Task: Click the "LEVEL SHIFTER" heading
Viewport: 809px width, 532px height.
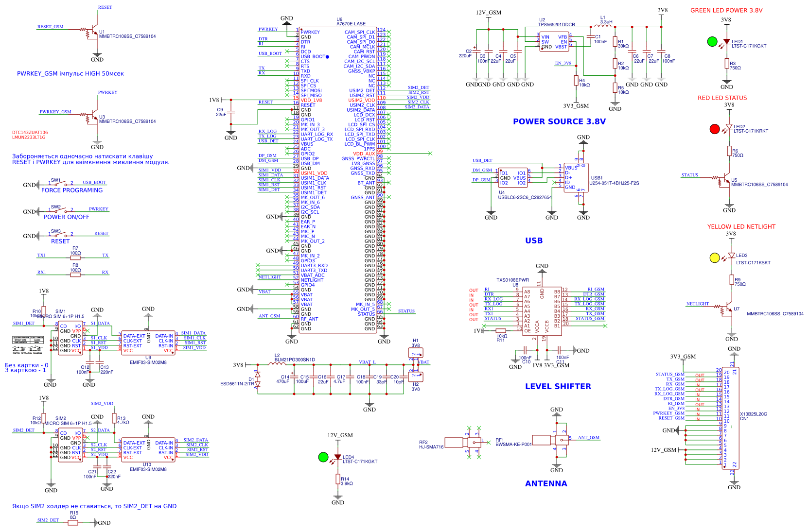Action: pyautogui.click(x=558, y=386)
